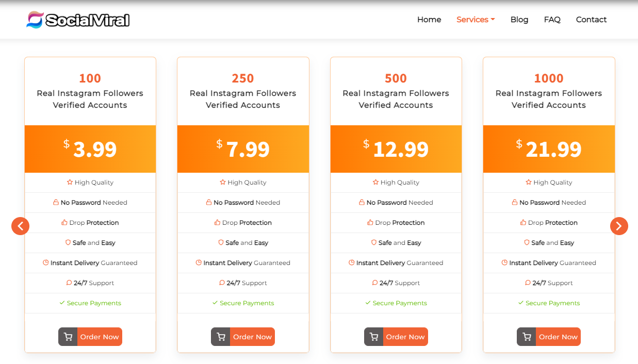The width and height of the screenshot is (638, 364).
Task: Open the Contact page
Action: click(591, 20)
